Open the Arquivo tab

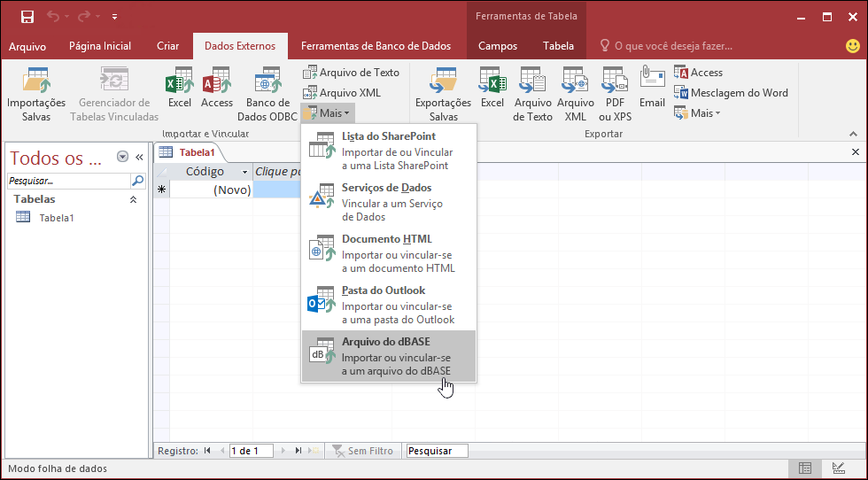tap(27, 47)
